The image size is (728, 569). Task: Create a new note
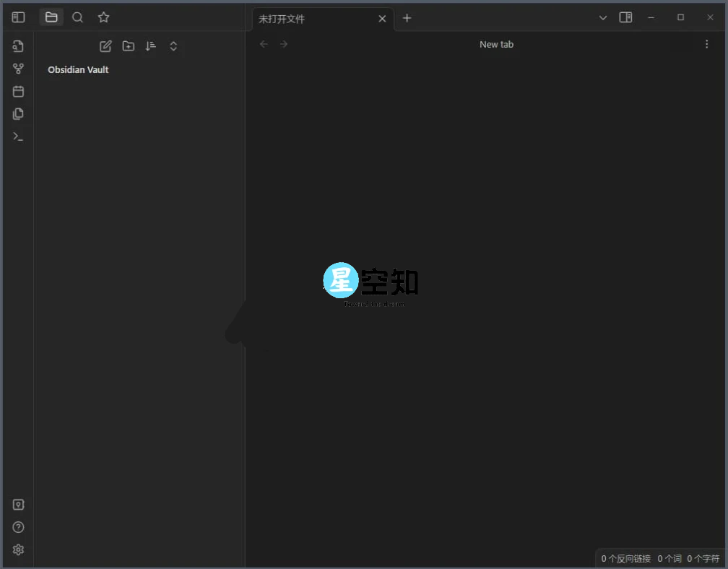coord(105,45)
